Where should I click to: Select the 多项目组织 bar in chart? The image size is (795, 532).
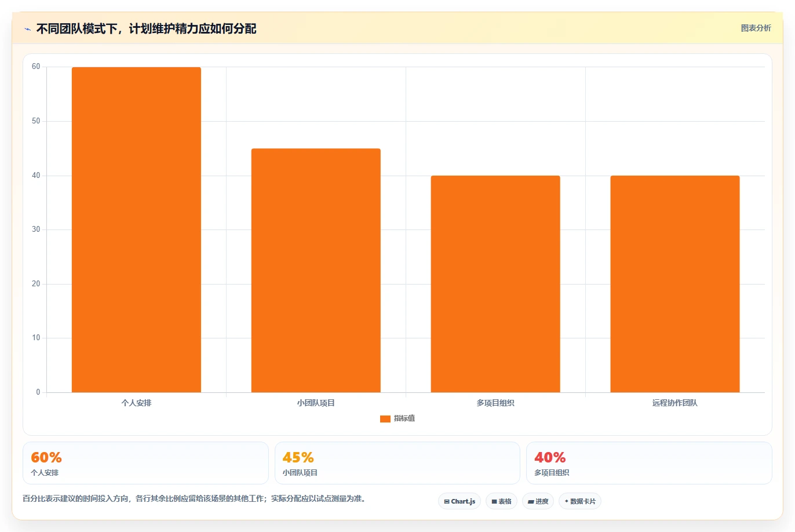(x=495, y=284)
